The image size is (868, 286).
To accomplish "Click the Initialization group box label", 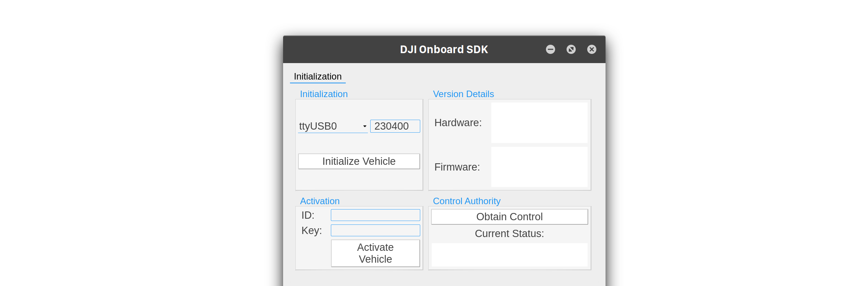I will point(324,94).
